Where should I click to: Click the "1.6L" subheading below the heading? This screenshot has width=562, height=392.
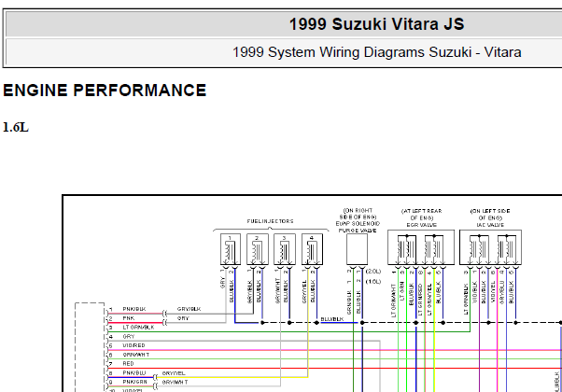[16, 127]
